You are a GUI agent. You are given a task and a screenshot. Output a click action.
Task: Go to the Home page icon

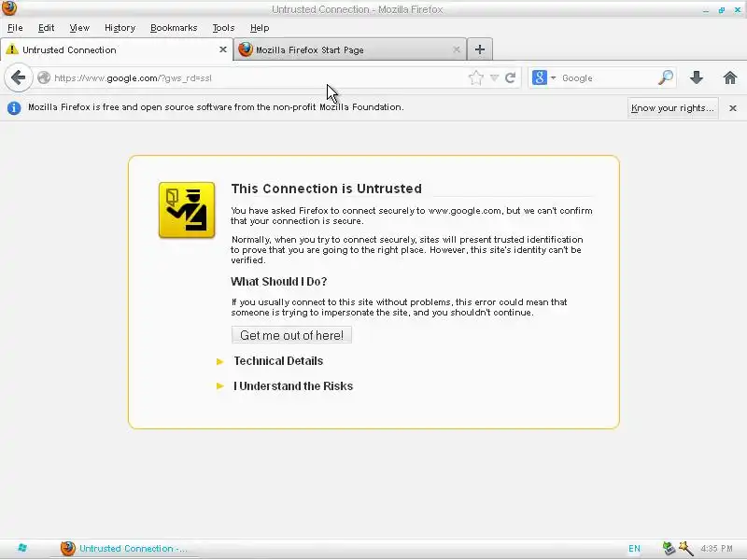pyautogui.click(x=730, y=77)
